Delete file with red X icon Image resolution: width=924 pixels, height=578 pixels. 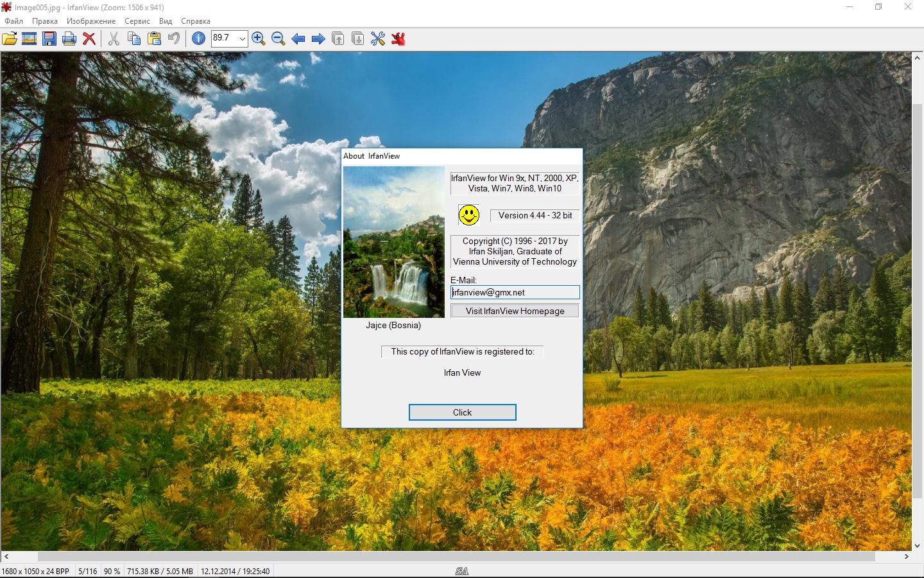point(89,39)
